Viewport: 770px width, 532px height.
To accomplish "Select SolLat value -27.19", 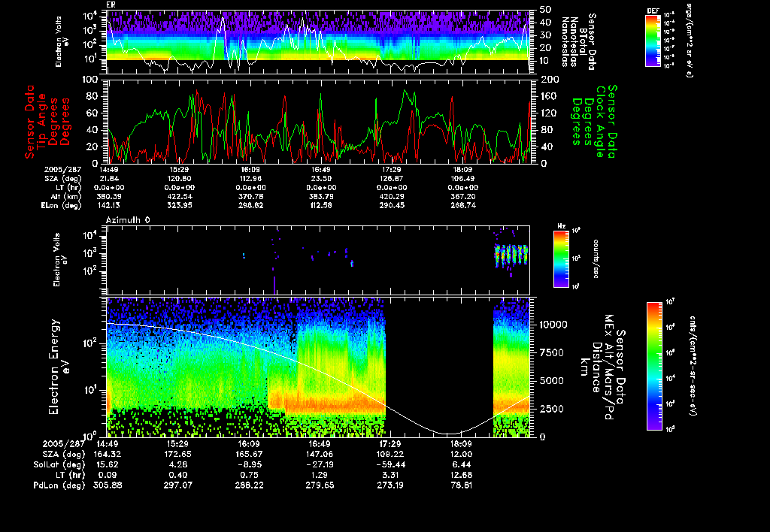I will [319, 464].
